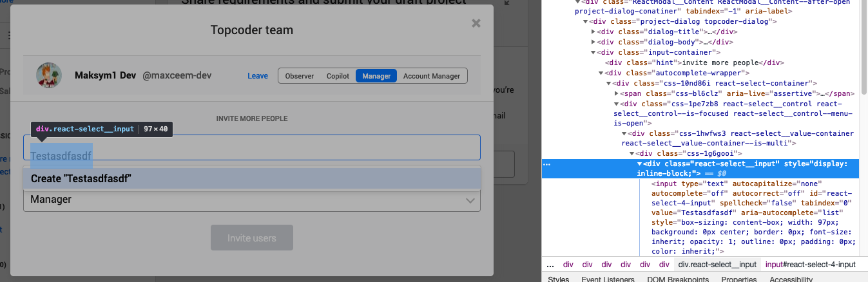Expand the css-bl6clz span node
The image size is (868, 282).
click(617, 93)
